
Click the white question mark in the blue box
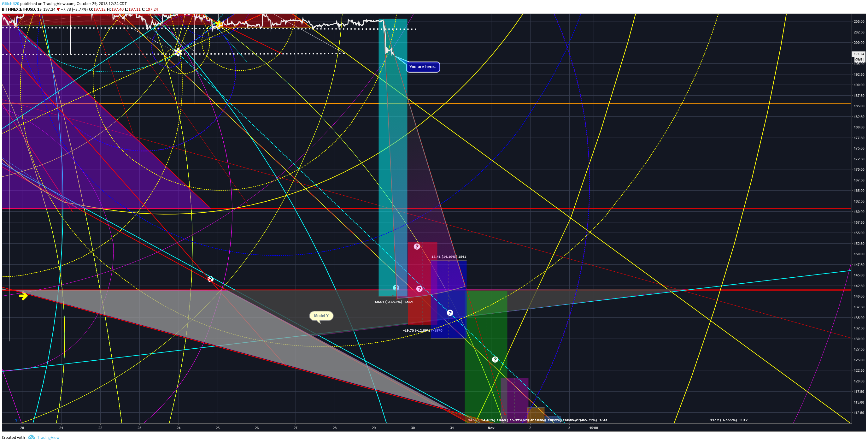click(x=450, y=313)
